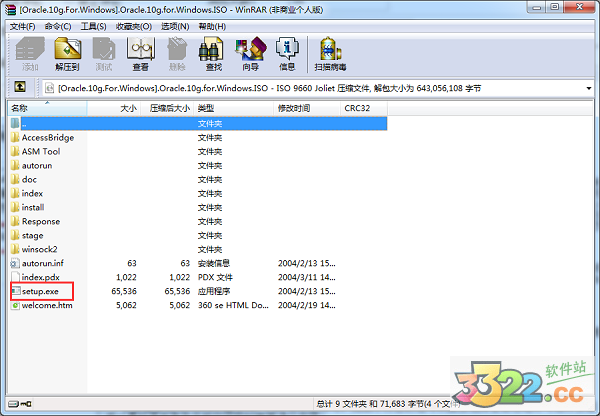Screen dimensions: 600x416
Task: Click size 65,536 of setup.exe
Action: [124, 291]
